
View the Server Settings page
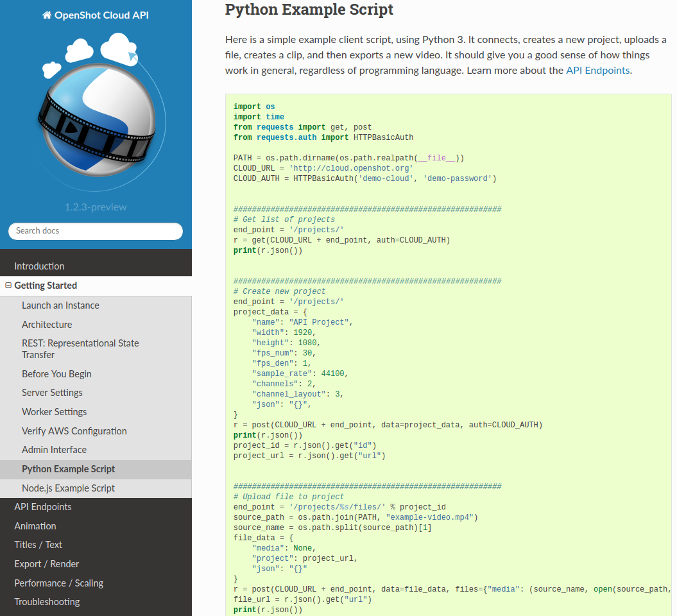pos(52,392)
